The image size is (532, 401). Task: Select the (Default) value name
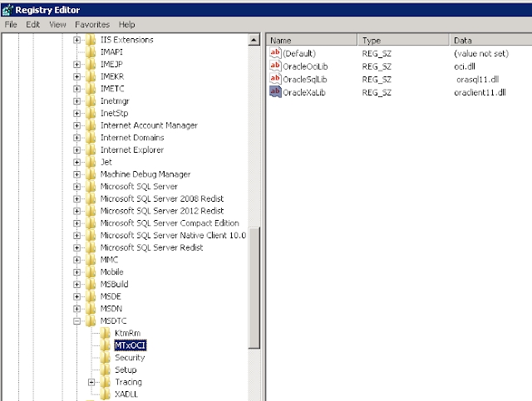tap(299, 54)
